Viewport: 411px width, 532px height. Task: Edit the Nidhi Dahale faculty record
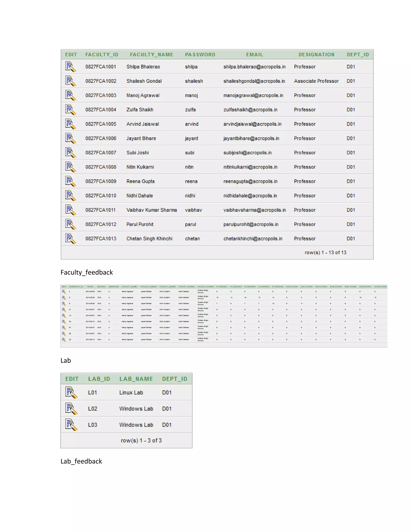[x=71, y=196]
